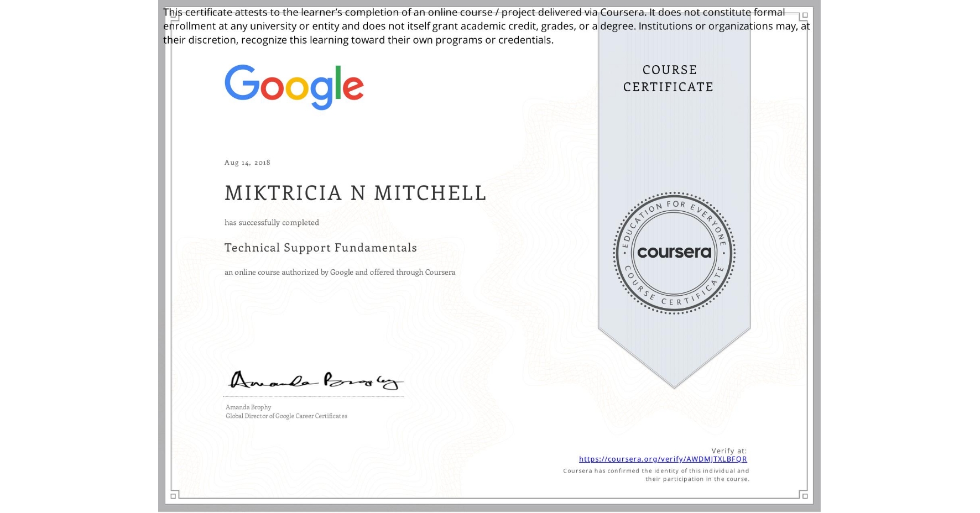Open the Coursera verification link
The height and width of the screenshot is (513, 980).
click(663, 459)
